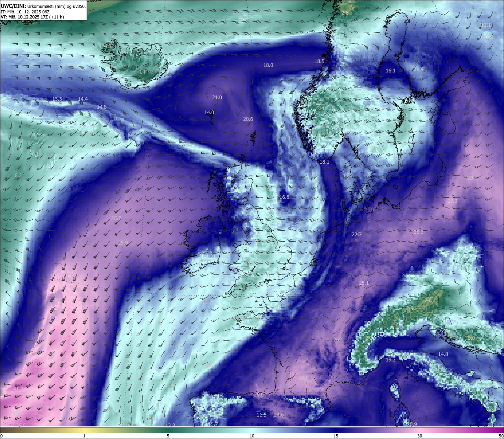This screenshot has height=439, width=504.
Task: Click the 5 tick on the colour scale
Action: [x=168, y=436]
